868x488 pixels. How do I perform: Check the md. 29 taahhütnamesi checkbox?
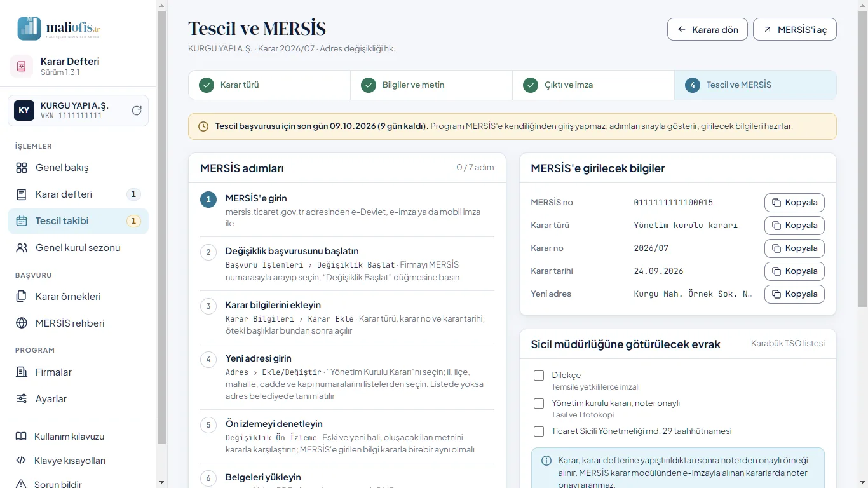pos(539,431)
